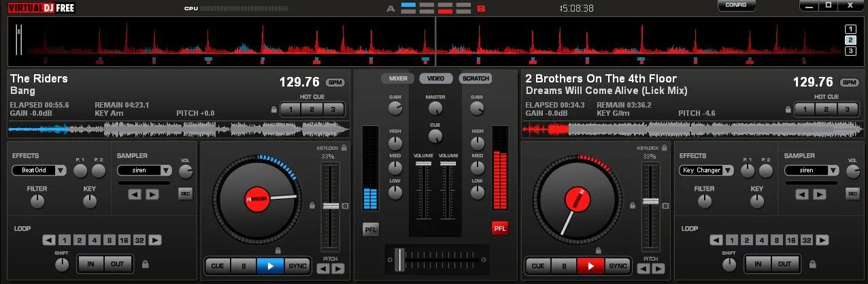Open left deck siren sampler dropdown

[x=144, y=170]
